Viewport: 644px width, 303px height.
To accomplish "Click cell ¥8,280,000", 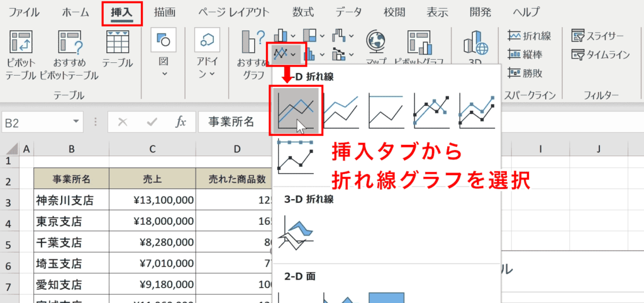I will (x=152, y=243).
